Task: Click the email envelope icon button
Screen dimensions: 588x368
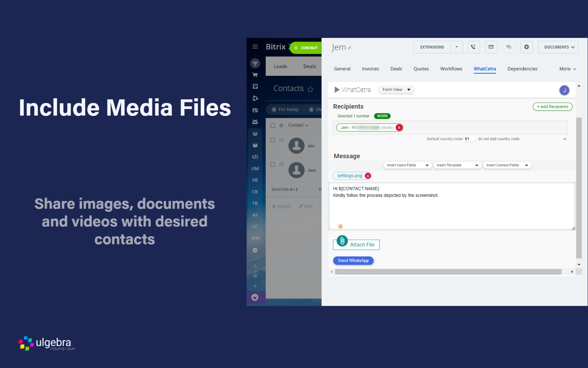Action: [491, 47]
